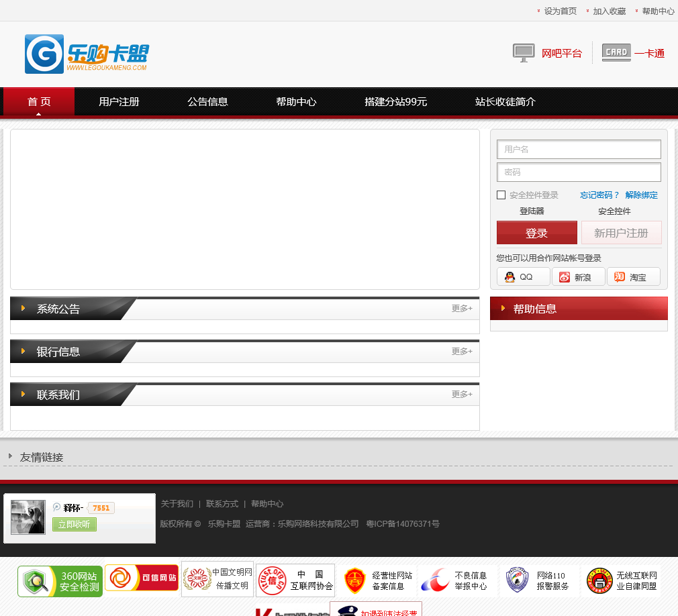Click the Tencent Weibo icon beside 释怀-
Screen dimensions: 678x616
pyautogui.click(x=56, y=507)
